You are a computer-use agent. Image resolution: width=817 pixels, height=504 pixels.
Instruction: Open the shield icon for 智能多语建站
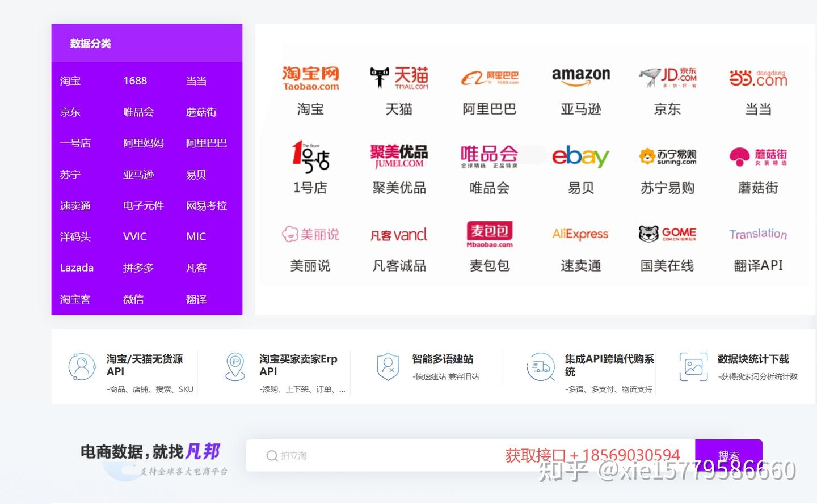click(x=388, y=366)
